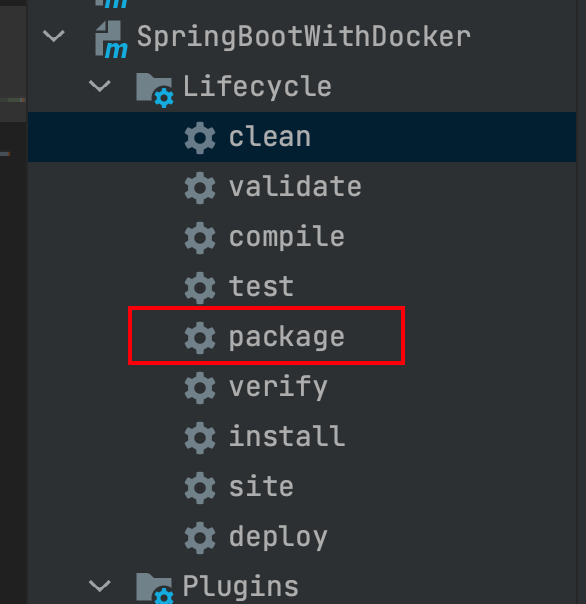Select the compile lifecycle label
The width and height of the screenshot is (586, 604).
pyautogui.click(x=287, y=237)
